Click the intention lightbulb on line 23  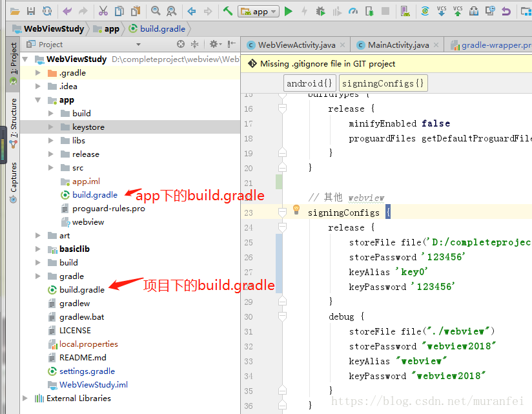297,209
